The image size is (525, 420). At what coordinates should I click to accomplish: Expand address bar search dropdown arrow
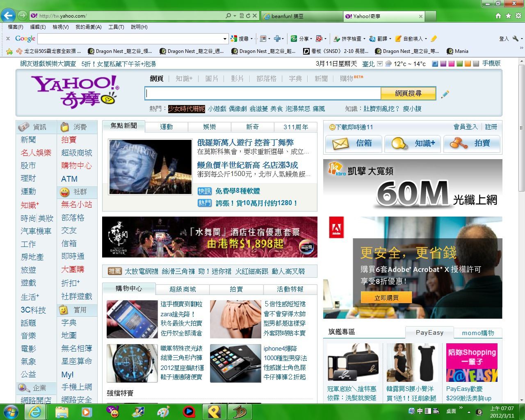235,16
